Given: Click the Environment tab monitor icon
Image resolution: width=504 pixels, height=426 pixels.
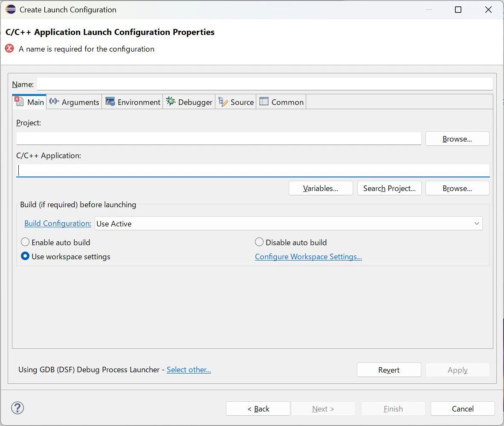Looking at the screenshot, I should 110,101.
